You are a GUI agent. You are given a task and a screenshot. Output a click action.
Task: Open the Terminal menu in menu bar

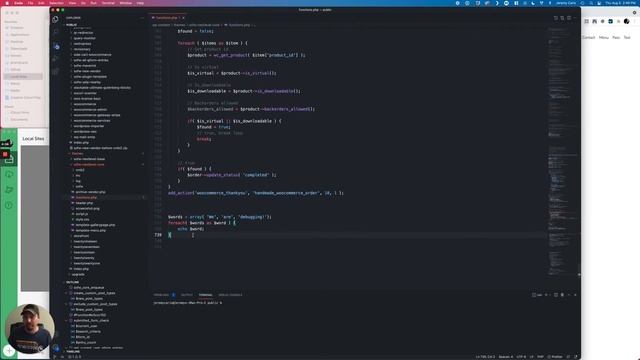(x=108, y=3)
